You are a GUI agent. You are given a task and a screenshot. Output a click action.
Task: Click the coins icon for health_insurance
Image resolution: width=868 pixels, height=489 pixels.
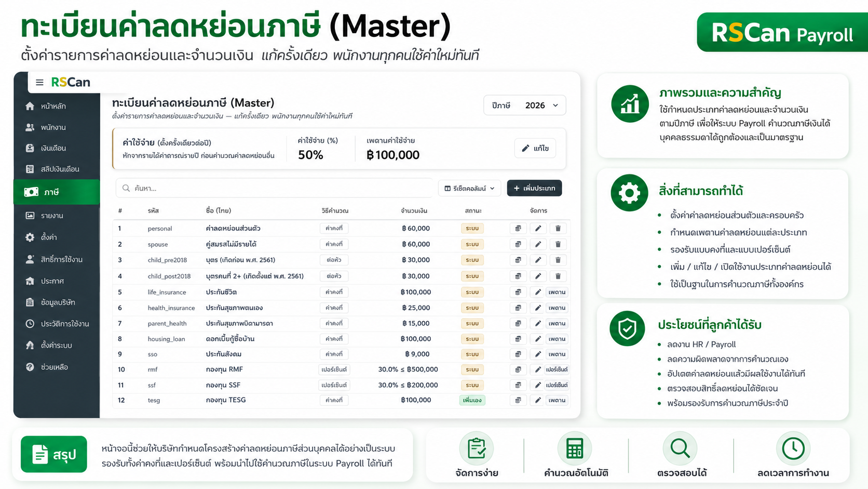[x=518, y=308]
